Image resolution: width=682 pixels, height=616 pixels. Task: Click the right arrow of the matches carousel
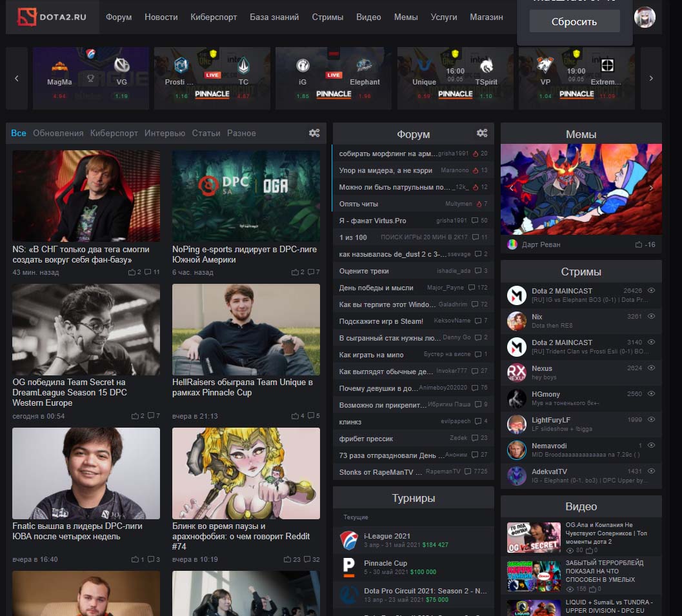coord(651,78)
